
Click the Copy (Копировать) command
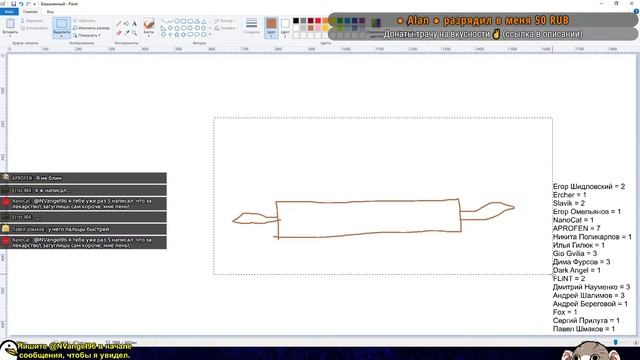coord(34,28)
